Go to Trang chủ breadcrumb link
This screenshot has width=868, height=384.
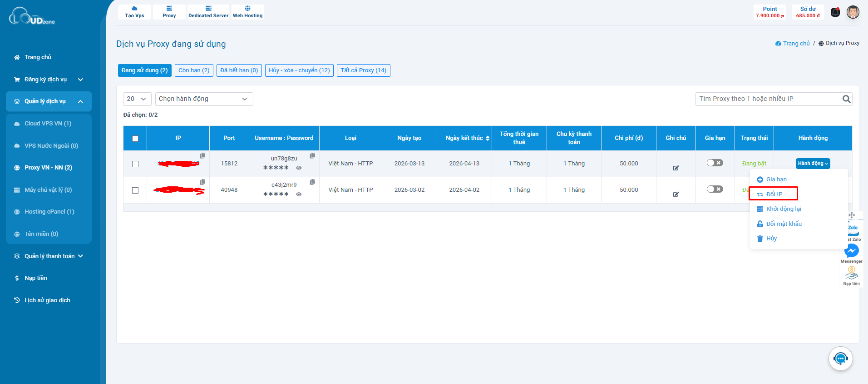pos(796,44)
